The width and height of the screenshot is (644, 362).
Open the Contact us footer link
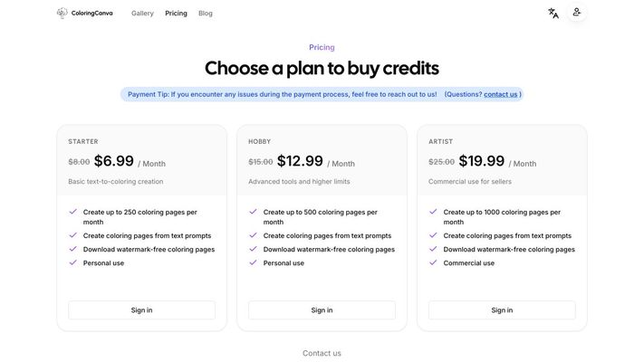point(322,353)
